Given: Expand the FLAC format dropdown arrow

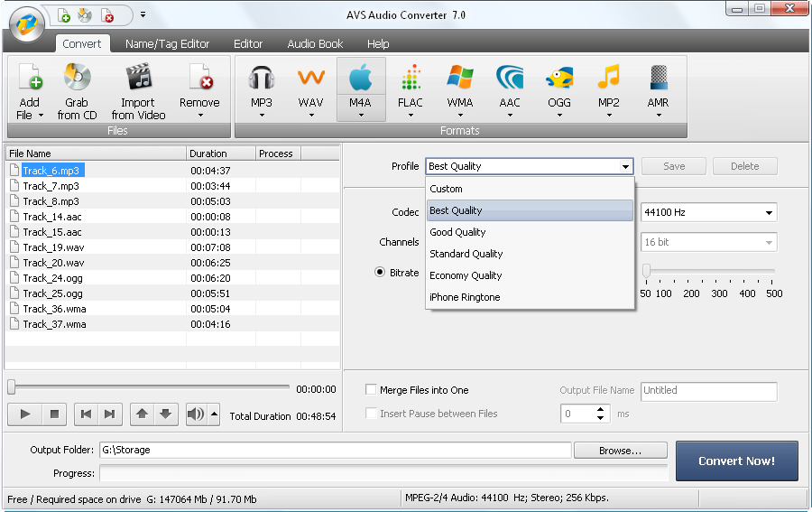Looking at the screenshot, I should (x=411, y=115).
